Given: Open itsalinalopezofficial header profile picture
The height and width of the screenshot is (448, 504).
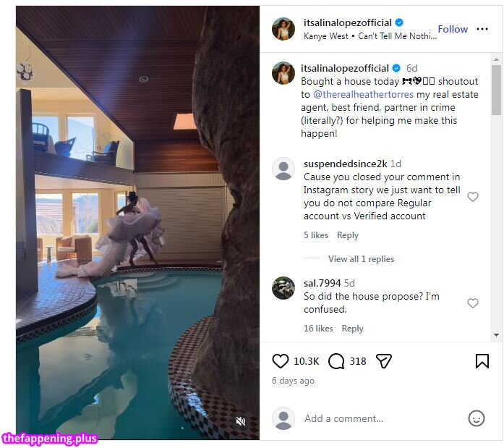Looking at the screenshot, I should pyautogui.click(x=283, y=29).
